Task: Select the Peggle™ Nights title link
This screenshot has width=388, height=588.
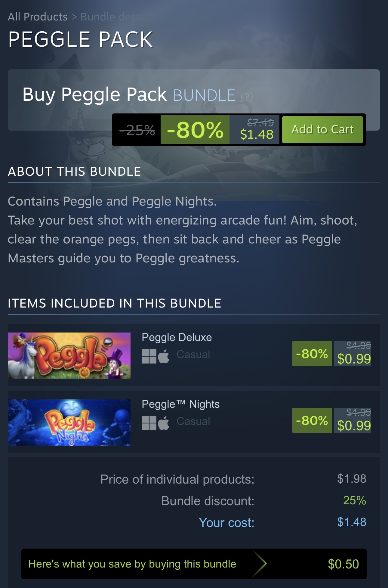Action: pos(181,404)
